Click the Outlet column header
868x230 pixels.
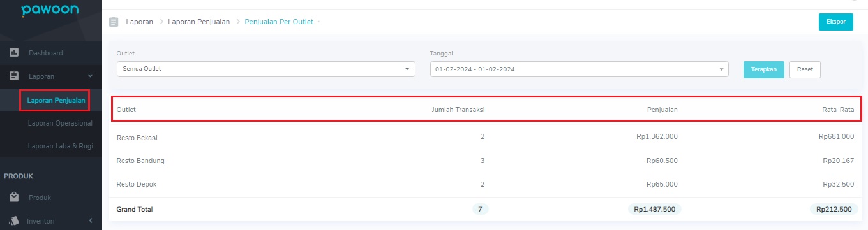click(x=126, y=110)
